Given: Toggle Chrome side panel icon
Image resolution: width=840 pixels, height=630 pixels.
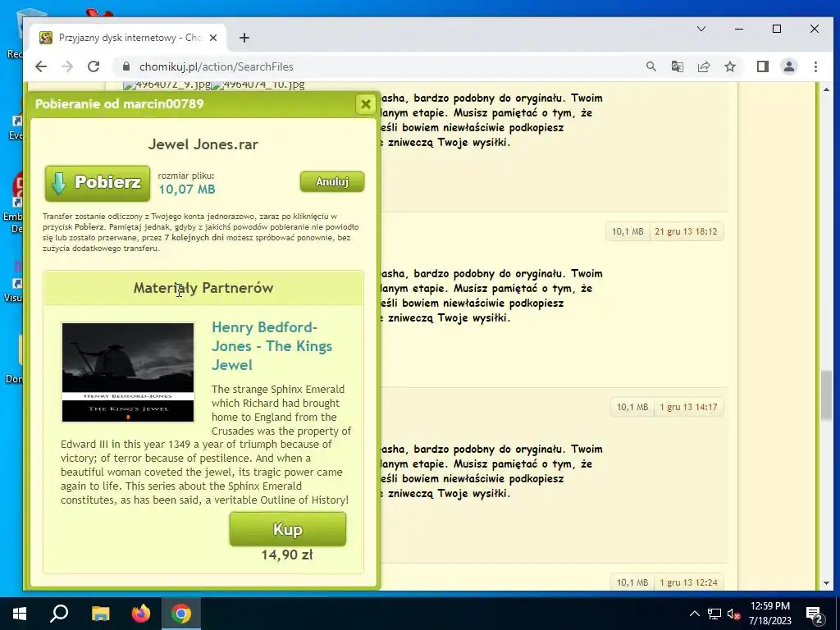Looking at the screenshot, I should point(763,66).
